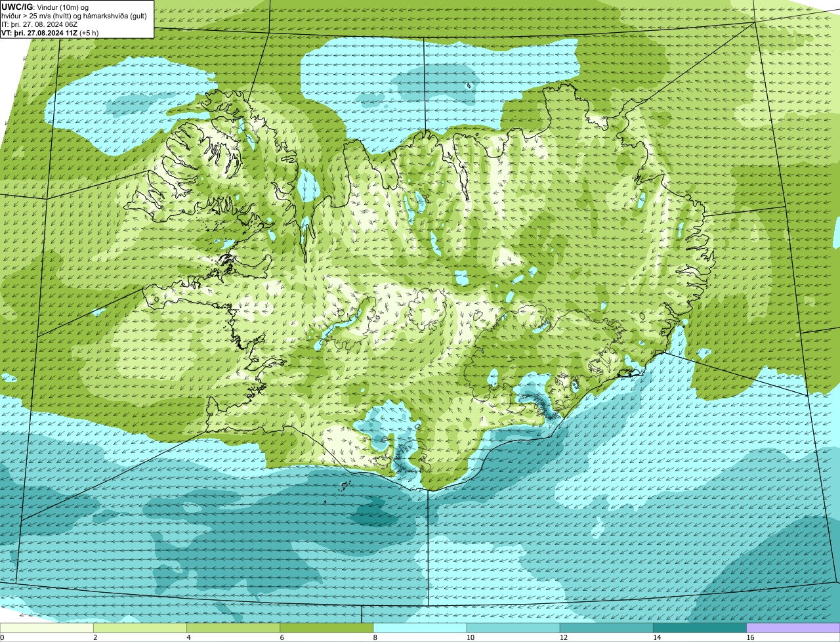This screenshot has height=642, width=840.
Task: Click the "0" label under the color scale
Action: (2, 637)
